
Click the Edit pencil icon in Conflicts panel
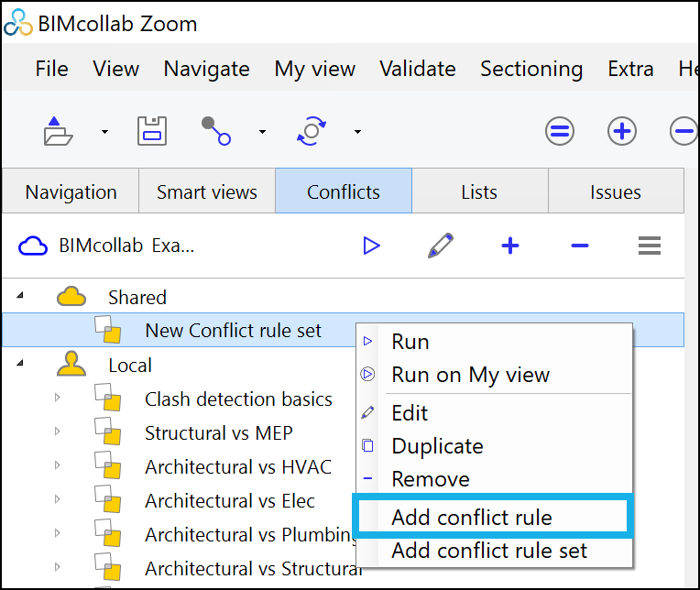441,246
